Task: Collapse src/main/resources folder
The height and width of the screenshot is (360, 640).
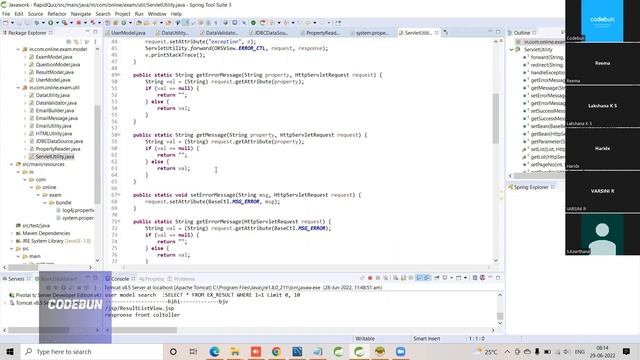Action: click(11, 164)
